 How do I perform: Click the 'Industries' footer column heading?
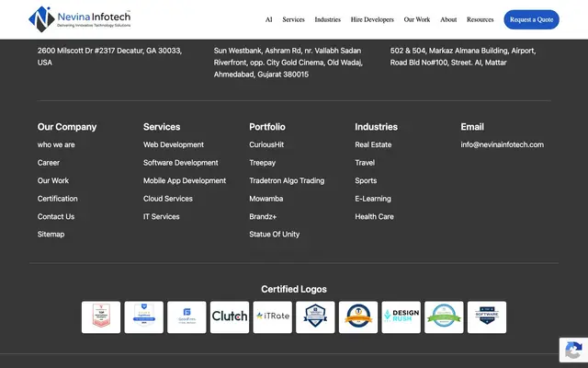[x=376, y=127]
